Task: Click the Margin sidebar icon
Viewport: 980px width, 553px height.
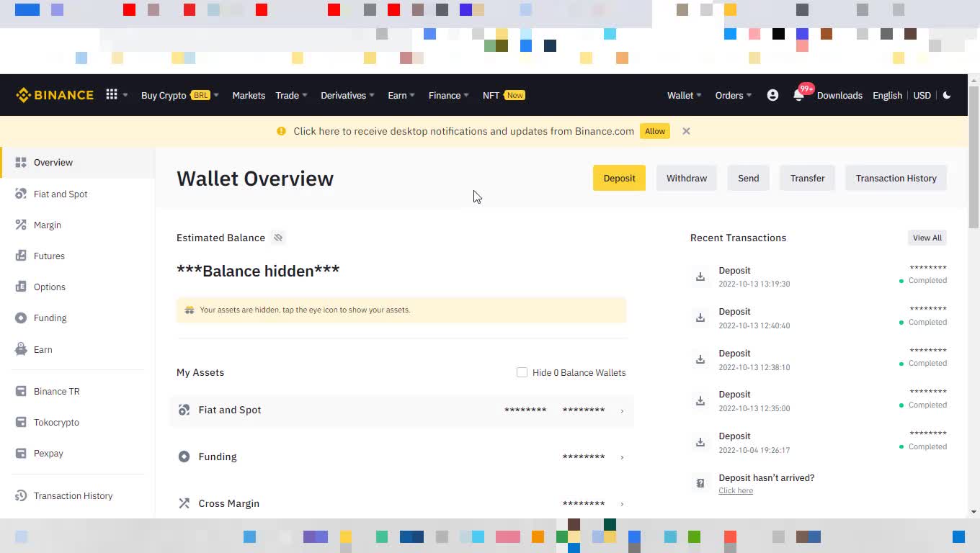Action: [21, 225]
